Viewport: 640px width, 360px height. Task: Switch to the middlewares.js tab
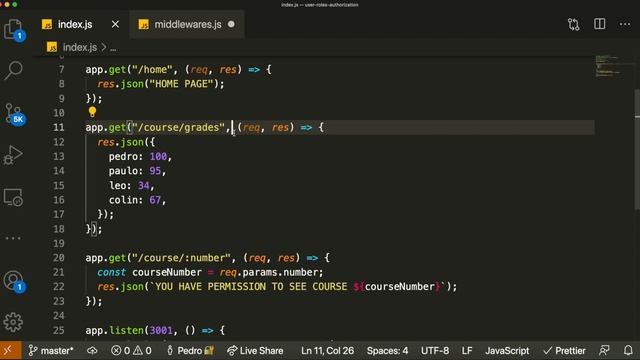[188, 24]
